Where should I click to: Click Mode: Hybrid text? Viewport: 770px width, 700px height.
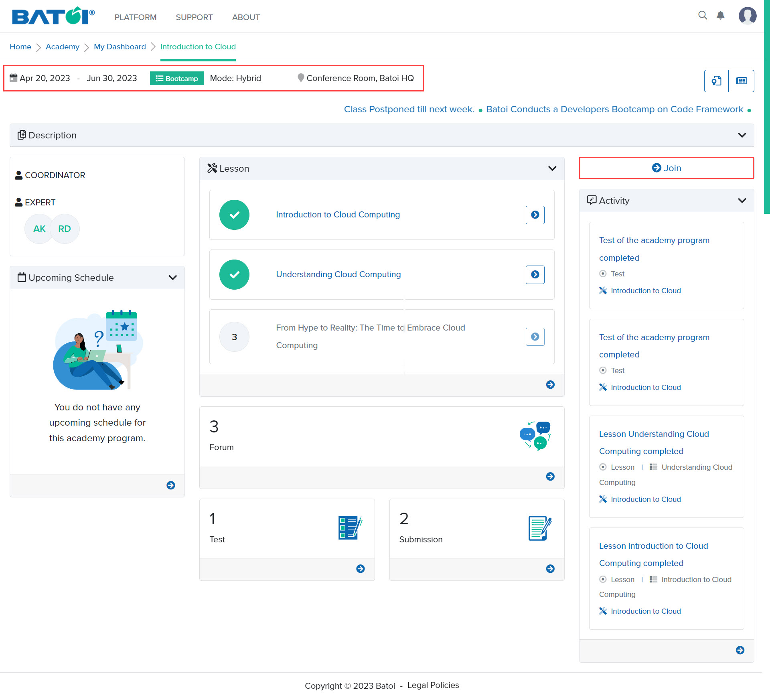click(235, 78)
